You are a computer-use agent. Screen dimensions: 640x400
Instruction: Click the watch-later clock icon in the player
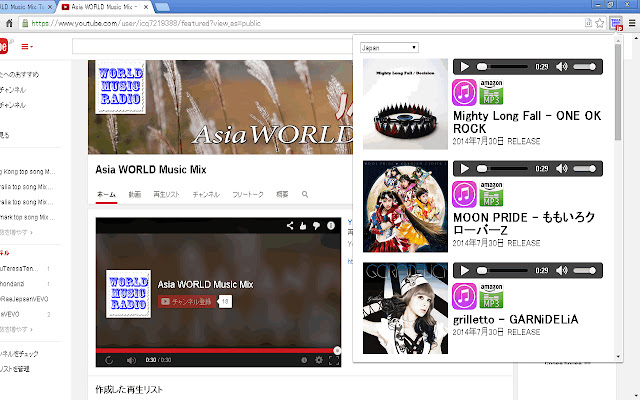coord(304,360)
